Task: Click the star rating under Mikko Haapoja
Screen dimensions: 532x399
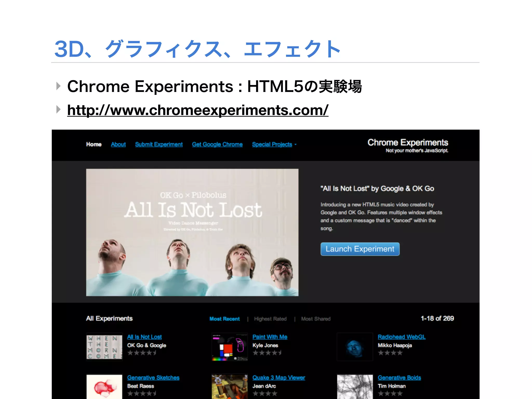Action: pos(390,353)
